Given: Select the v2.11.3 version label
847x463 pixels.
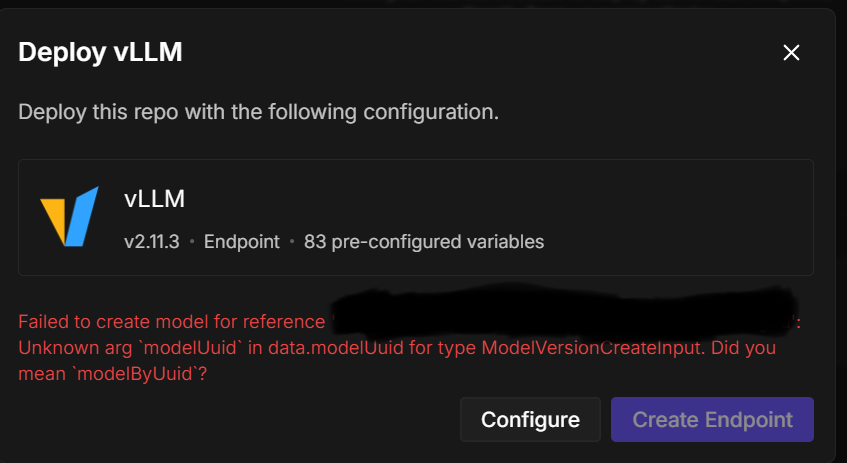Looking at the screenshot, I should point(151,241).
